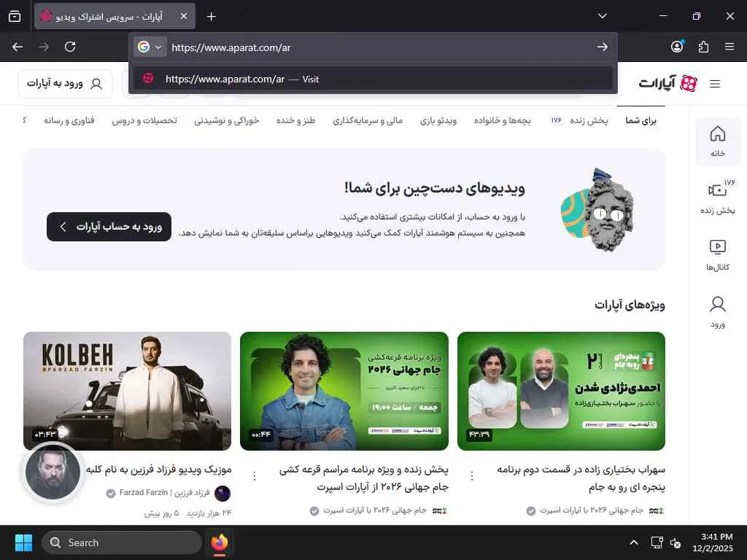Select the طنز و خنده category tab
Screen dimensions: 747x560
(x=296, y=120)
